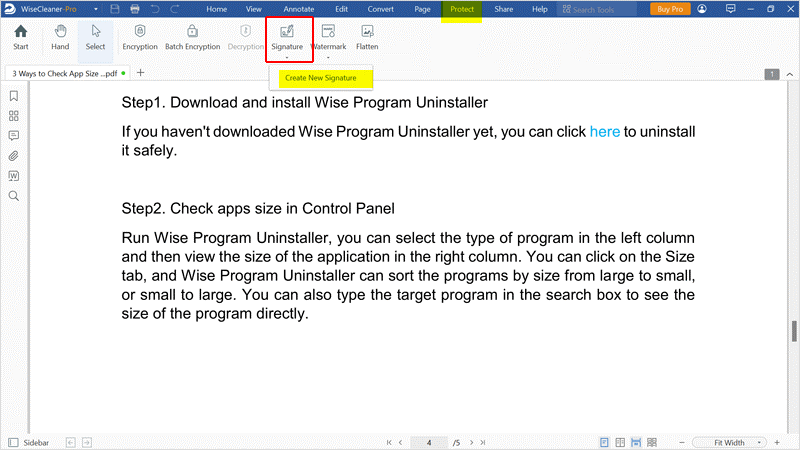Viewport: 800px width, 450px height.
Task: Go to the previous page
Action: [401, 442]
